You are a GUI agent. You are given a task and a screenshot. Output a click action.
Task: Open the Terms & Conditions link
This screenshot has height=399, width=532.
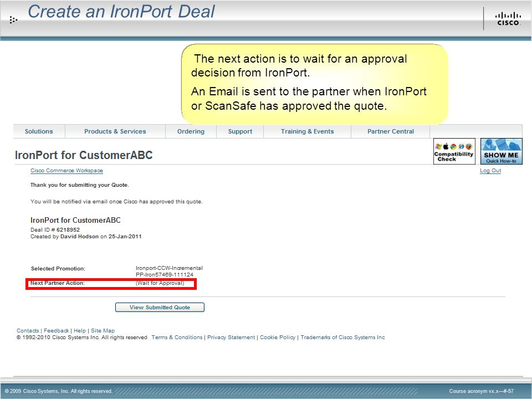tap(177, 337)
